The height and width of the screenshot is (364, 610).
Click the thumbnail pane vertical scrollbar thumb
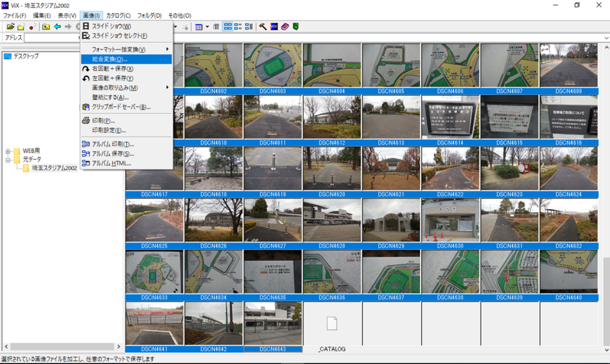(x=606, y=301)
